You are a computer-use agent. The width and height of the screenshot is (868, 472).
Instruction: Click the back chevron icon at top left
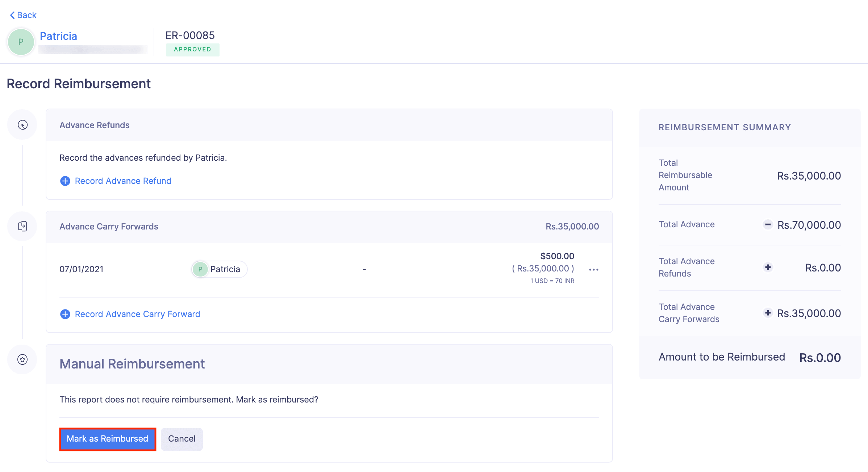coord(12,15)
